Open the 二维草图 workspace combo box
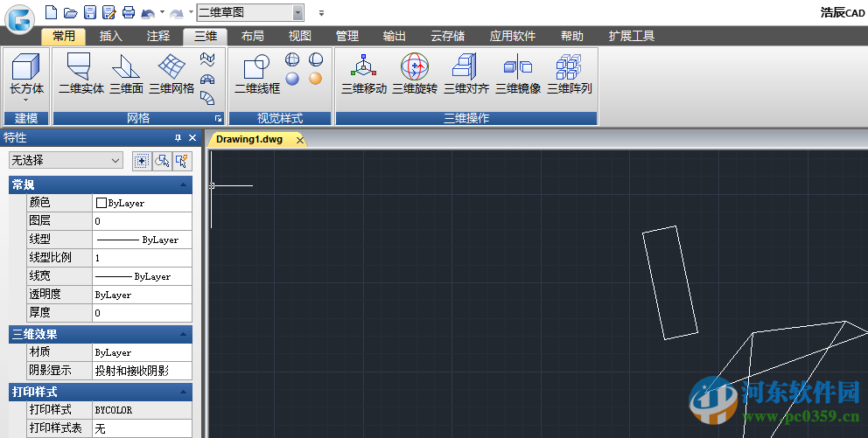Screen dimensions: 868x438 click(249, 12)
